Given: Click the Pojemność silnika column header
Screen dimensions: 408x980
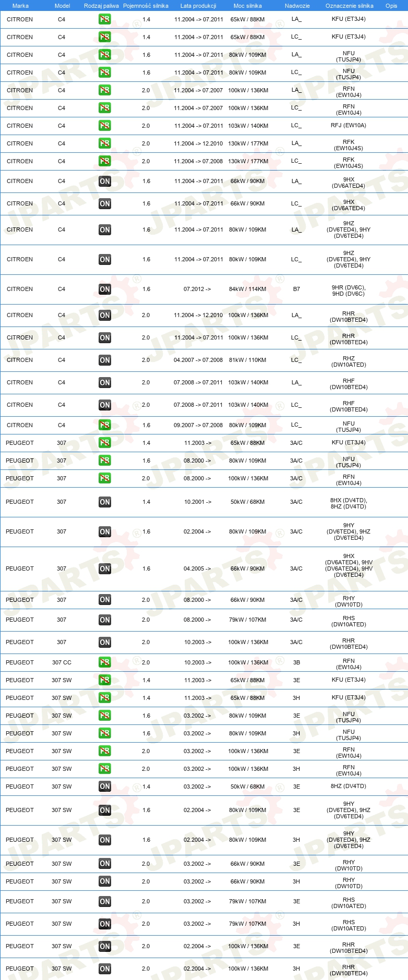Looking at the screenshot, I should 146,6.
